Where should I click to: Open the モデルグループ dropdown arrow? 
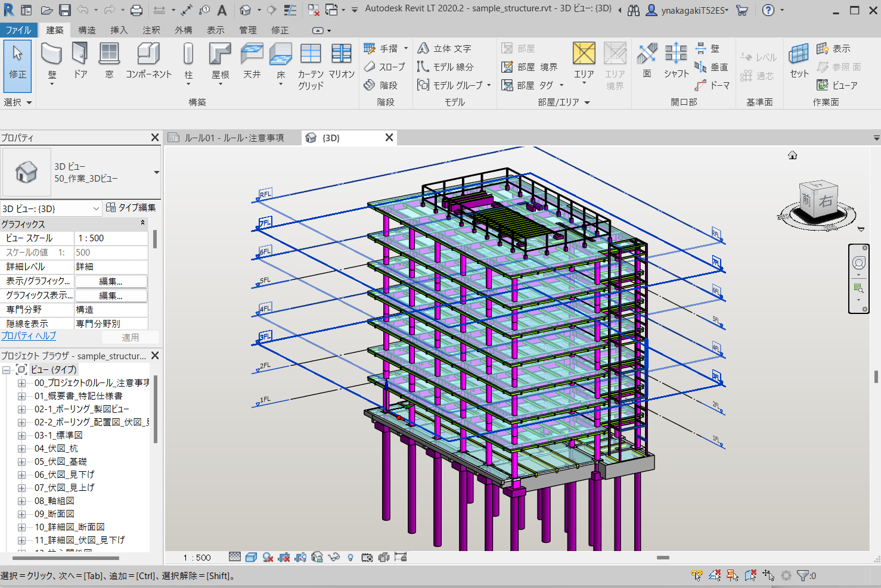[x=489, y=85]
